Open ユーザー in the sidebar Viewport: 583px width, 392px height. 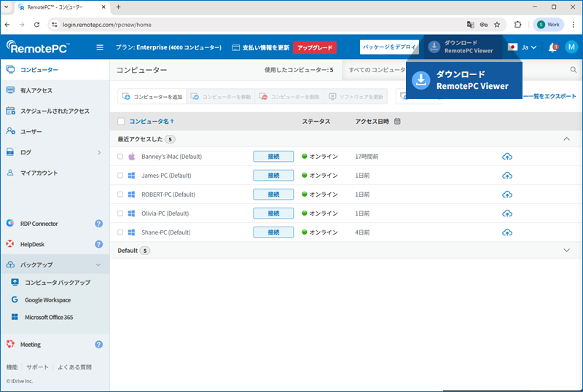(55, 131)
